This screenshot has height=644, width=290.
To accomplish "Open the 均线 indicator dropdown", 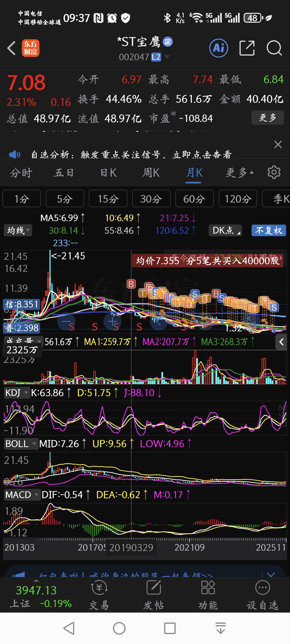I will point(18,230).
